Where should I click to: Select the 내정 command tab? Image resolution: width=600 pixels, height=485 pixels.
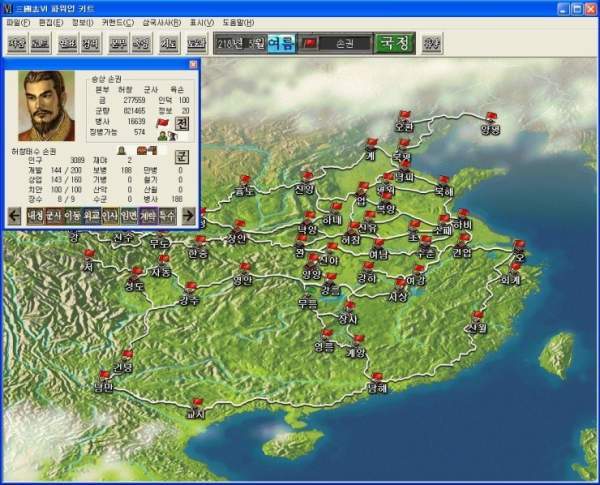tap(35, 216)
